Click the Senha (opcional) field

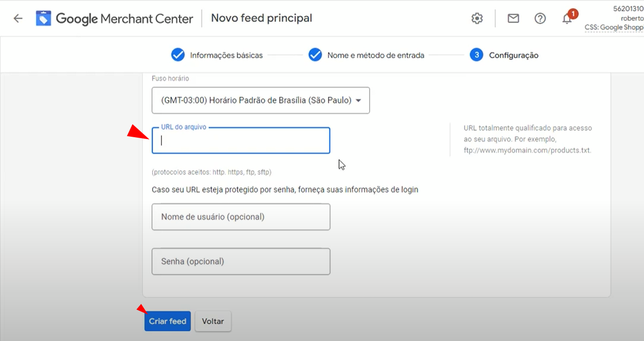[x=241, y=262]
